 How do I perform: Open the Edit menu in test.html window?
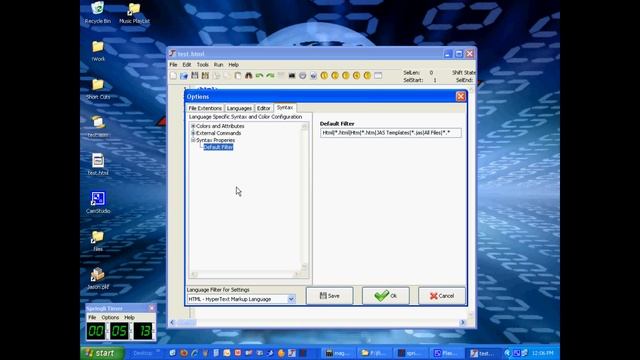187,64
